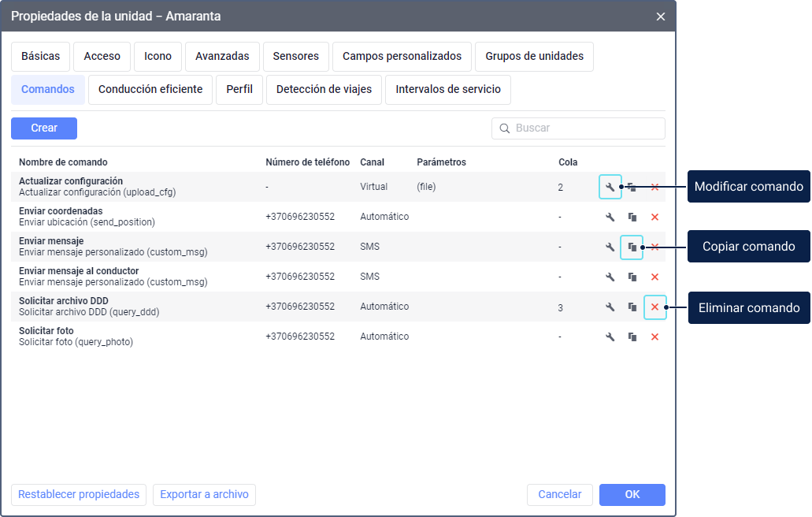The width and height of the screenshot is (812, 517).
Task: Copy the Enviar mensaje command
Action: 632,247
